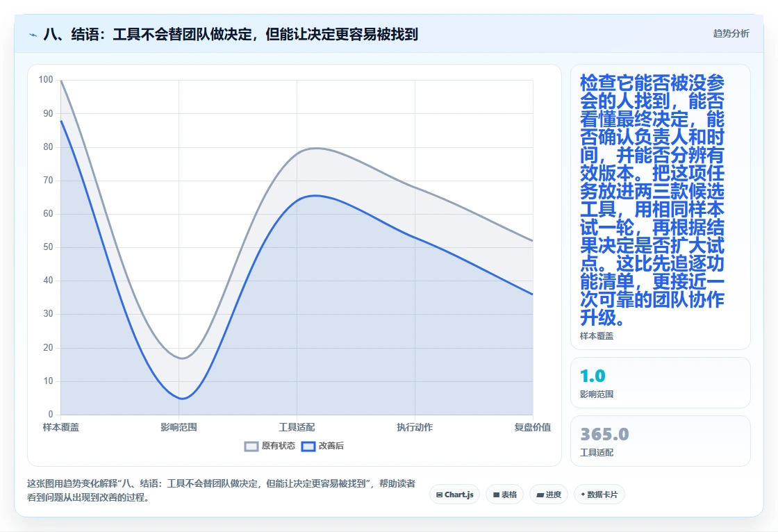This screenshot has height=532, width=778.
Task: Click the 1.0 value in the 影响范围 card
Action: tap(593, 376)
